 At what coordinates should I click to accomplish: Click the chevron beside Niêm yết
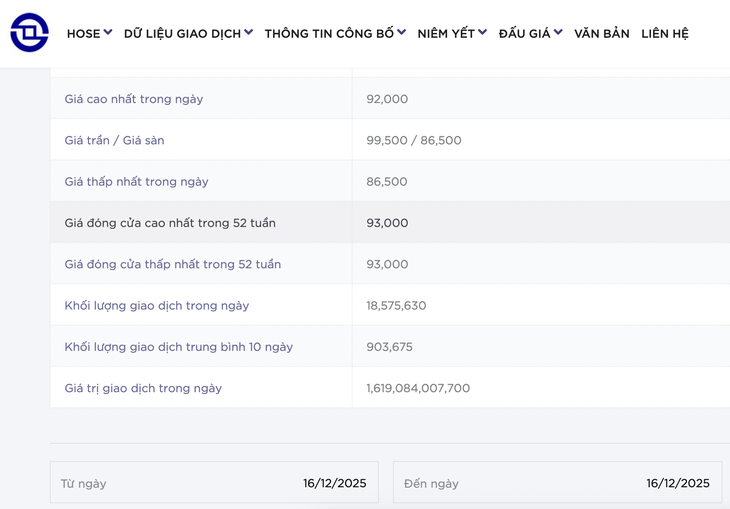(483, 33)
